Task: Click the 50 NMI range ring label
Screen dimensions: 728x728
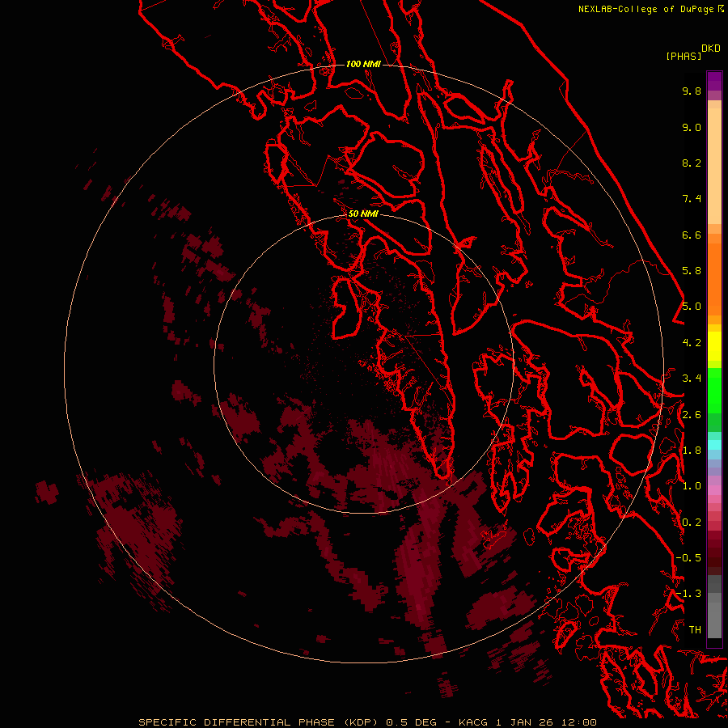Action: pyautogui.click(x=363, y=214)
